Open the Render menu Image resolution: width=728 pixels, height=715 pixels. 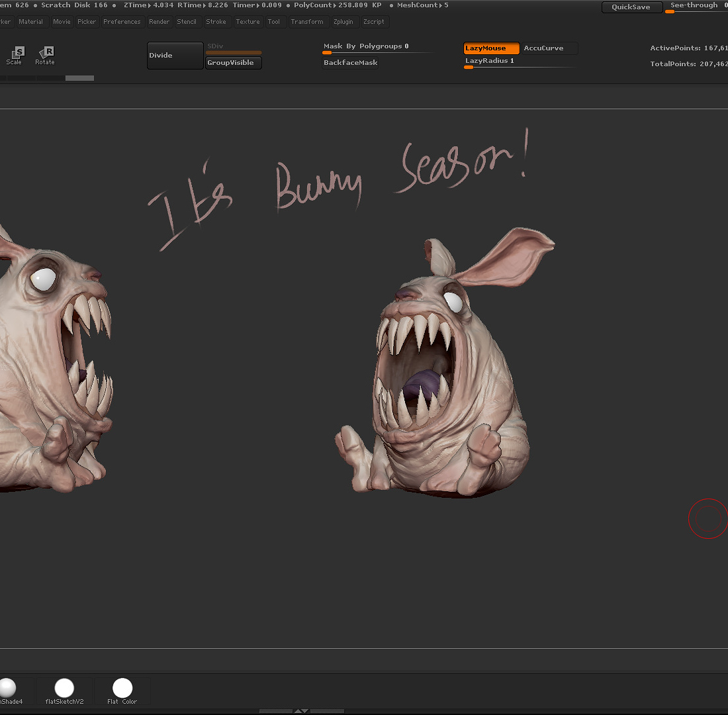(159, 22)
